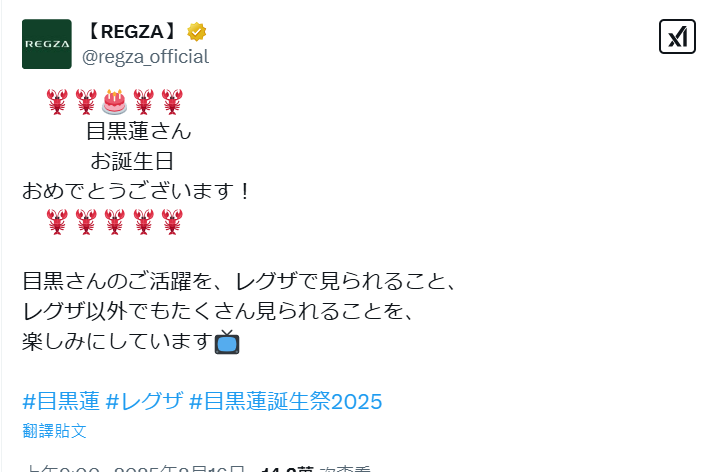Screen dimensions: 707x472
Task: Open the #目黒蓮誕生祭2025 hashtag
Action: coord(285,401)
